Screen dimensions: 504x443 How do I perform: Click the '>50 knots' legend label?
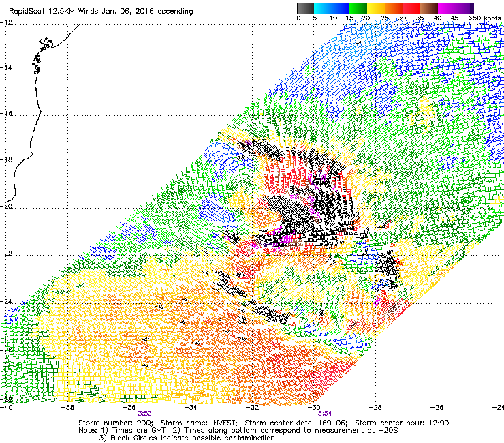(x=484, y=18)
